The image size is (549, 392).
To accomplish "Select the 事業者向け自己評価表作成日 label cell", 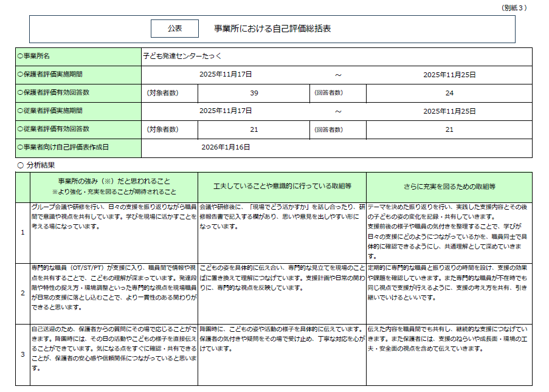I will [78, 147].
